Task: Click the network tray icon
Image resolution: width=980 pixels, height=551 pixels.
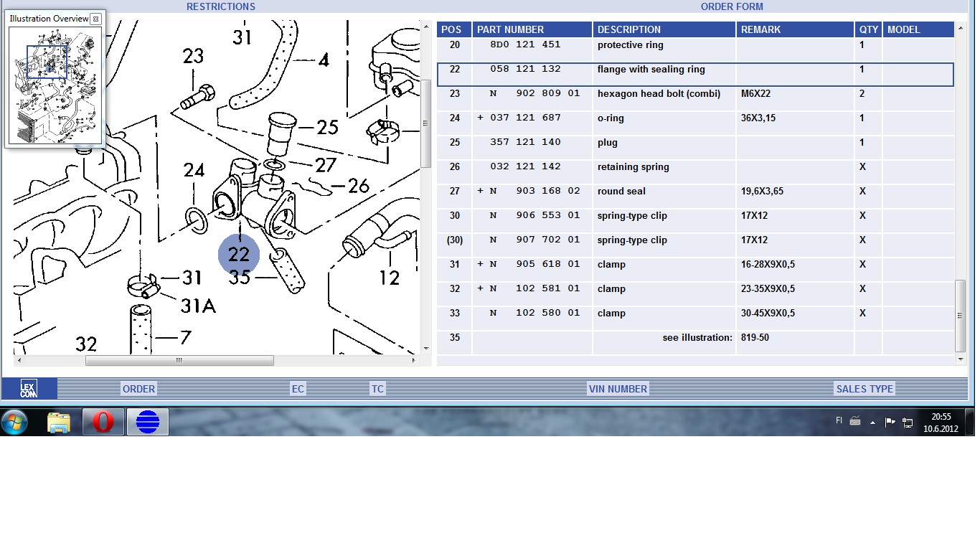Action: [x=908, y=422]
